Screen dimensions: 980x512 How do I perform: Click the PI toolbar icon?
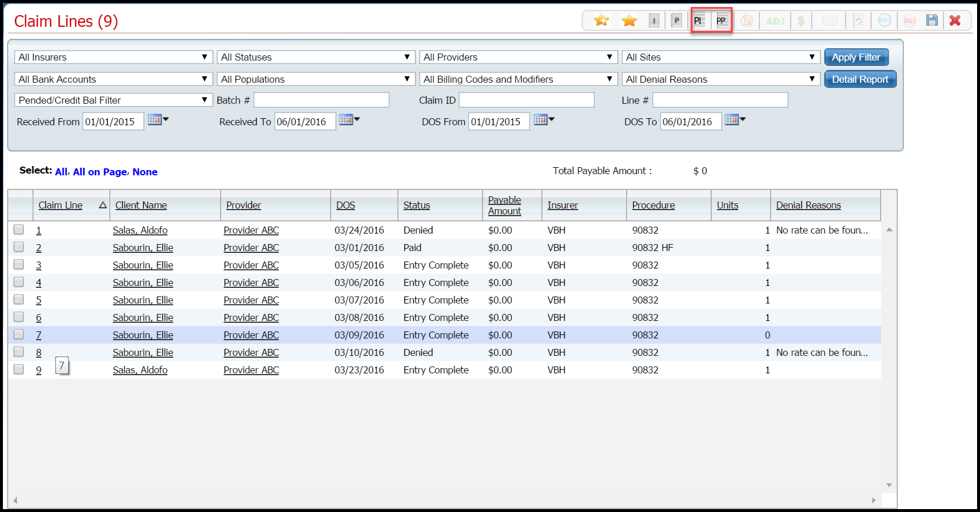pos(699,21)
